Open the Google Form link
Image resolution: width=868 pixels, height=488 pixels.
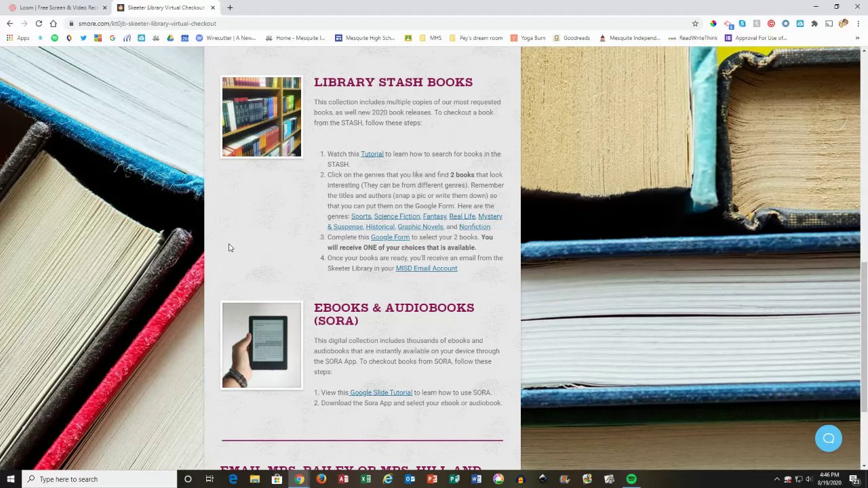coord(390,237)
